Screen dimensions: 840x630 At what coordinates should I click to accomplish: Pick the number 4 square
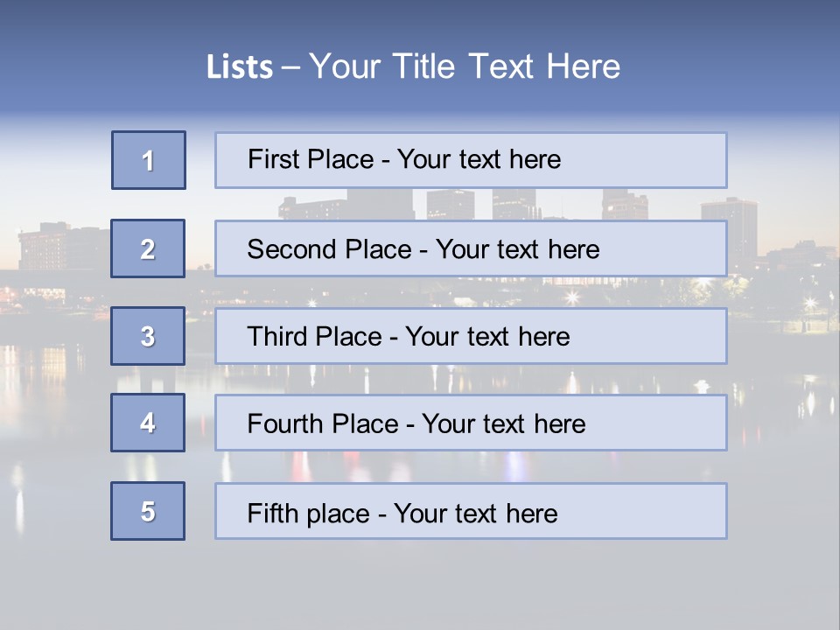[x=148, y=423]
